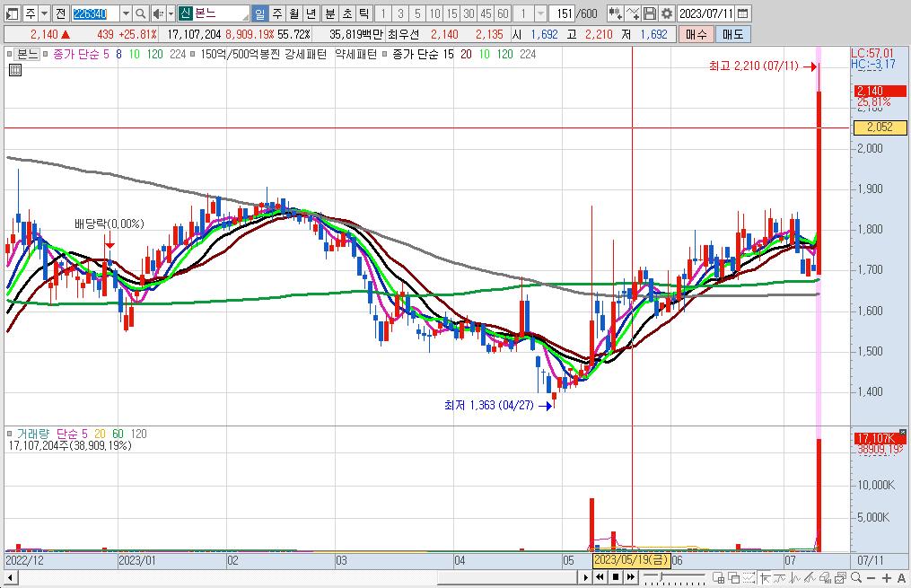Viewport: 911px width, 588px height.
Task: Choose the 5 interval button
Action: pos(417,13)
